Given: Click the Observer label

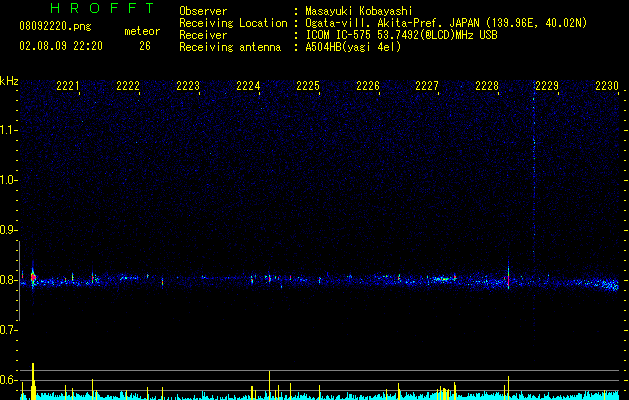Looking at the screenshot, I should pyautogui.click(x=203, y=11).
